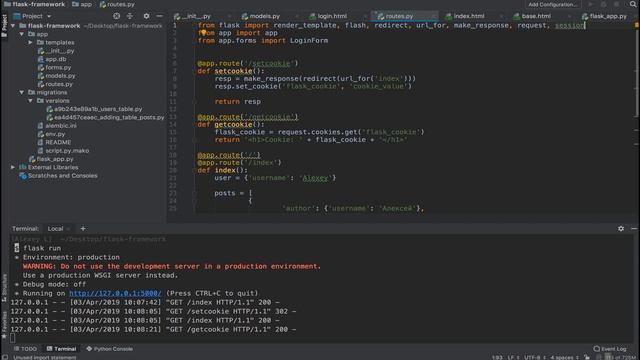This screenshot has width=640, height=360.
Task: Select Scratches and Consoles node
Action: point(58,176)
